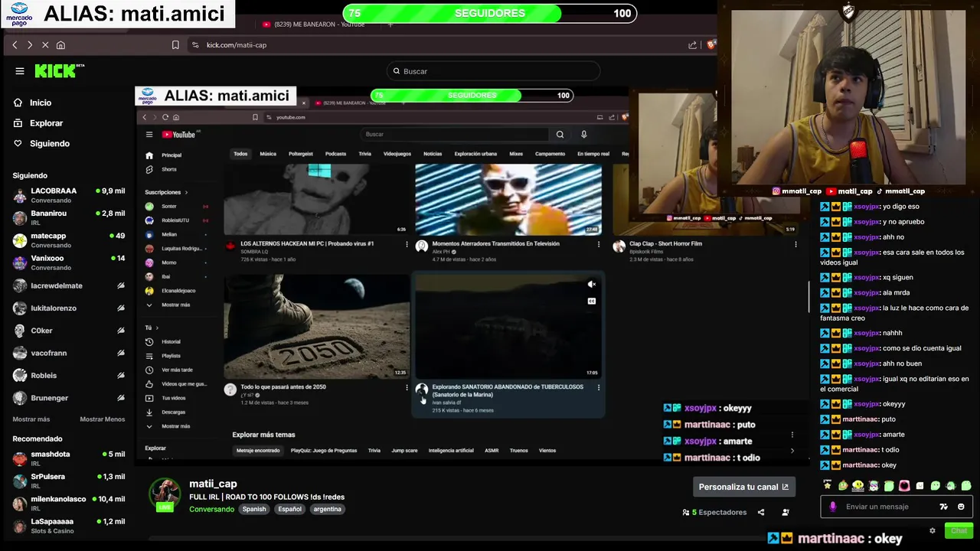The image size is (980, 551).
Task: Bookmark the kick.com page
Action: (175, 45)
